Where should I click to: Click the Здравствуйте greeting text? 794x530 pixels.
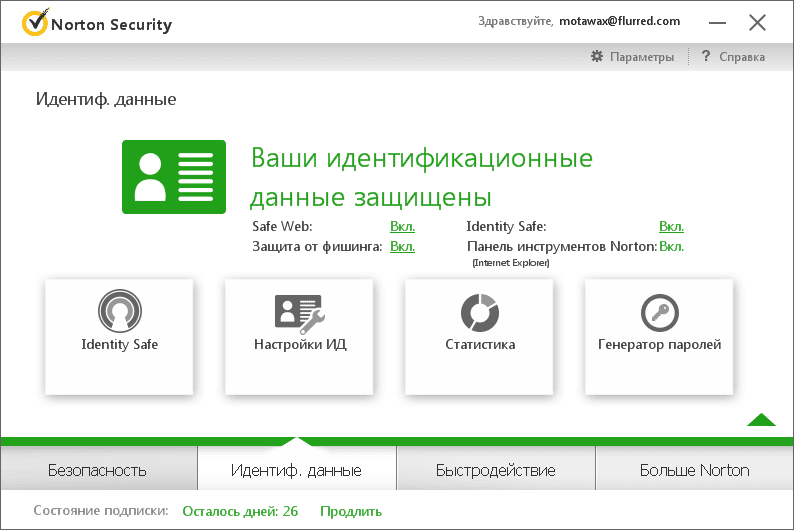click(x=515, y=21)
